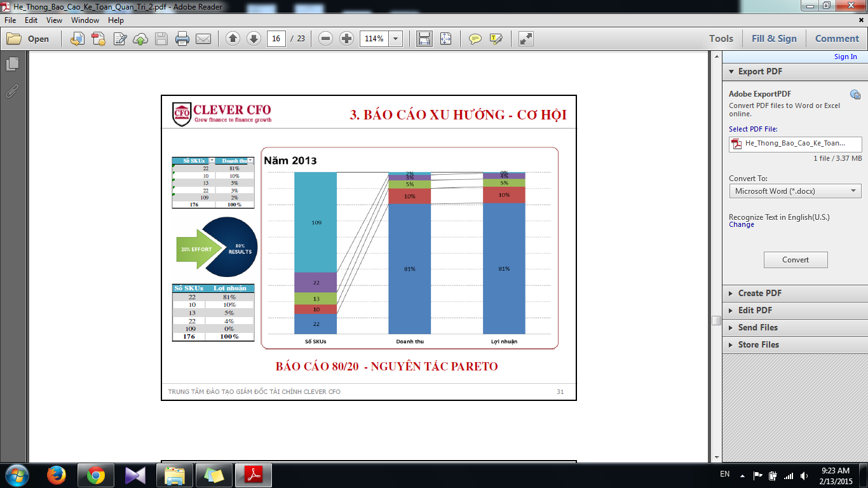This screenshot has height=488, width=868.
Task: Open the zoom percentage dropdown
Action: 396,39
